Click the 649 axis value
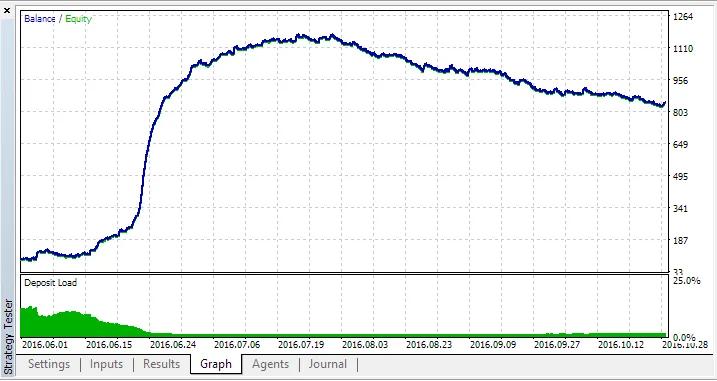Screen dimensions: 717x381 click(x=681, y=145)
